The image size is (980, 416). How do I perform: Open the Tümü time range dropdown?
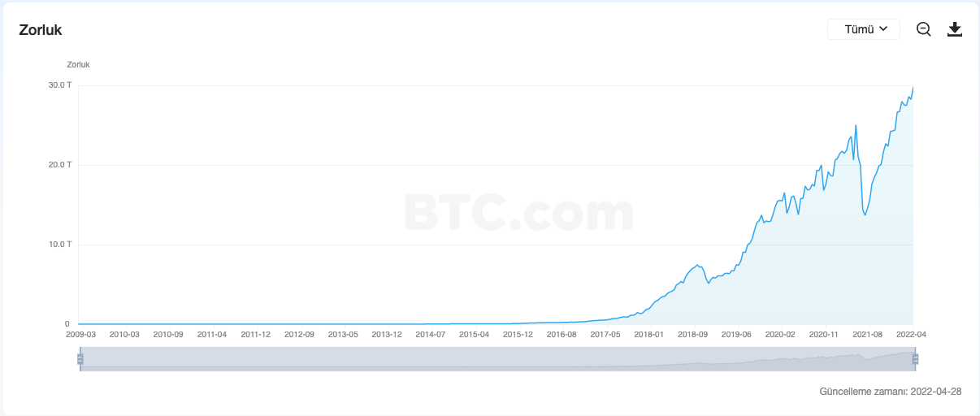coord(863,29)
